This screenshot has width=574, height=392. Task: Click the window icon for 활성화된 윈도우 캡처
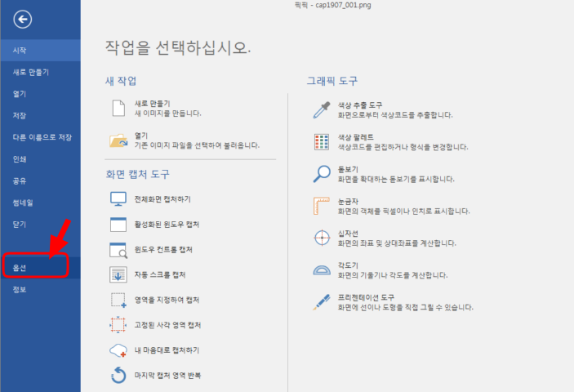(118, 225)
